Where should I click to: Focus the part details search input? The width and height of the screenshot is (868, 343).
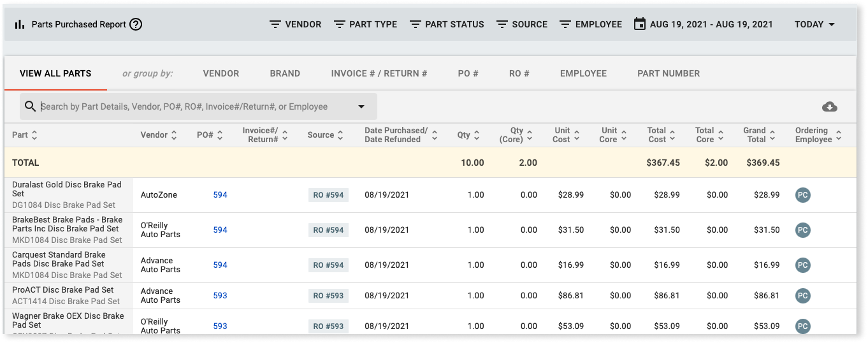click(x=191, y=106)
